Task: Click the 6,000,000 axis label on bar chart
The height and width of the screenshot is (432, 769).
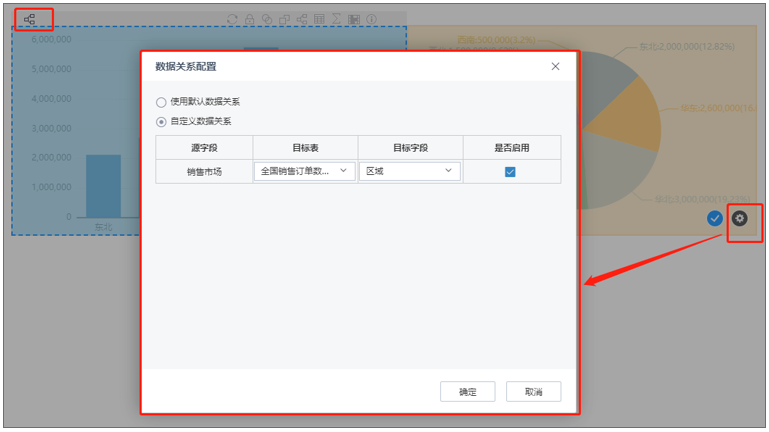Action: (x=51, y=39)
